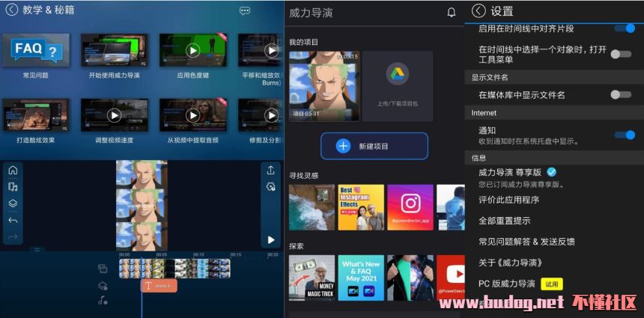
Task: Click the 探索 section heading
Action: pos(296,247)
